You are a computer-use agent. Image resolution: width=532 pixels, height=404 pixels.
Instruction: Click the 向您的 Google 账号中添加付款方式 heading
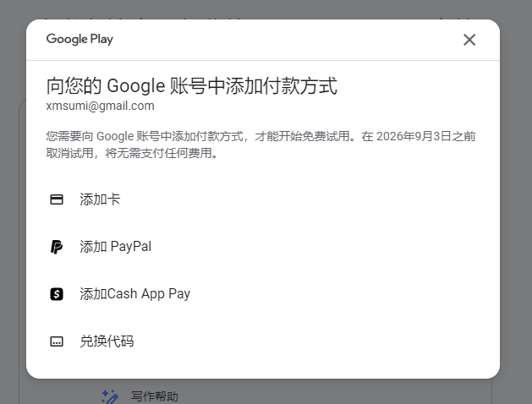192,85
